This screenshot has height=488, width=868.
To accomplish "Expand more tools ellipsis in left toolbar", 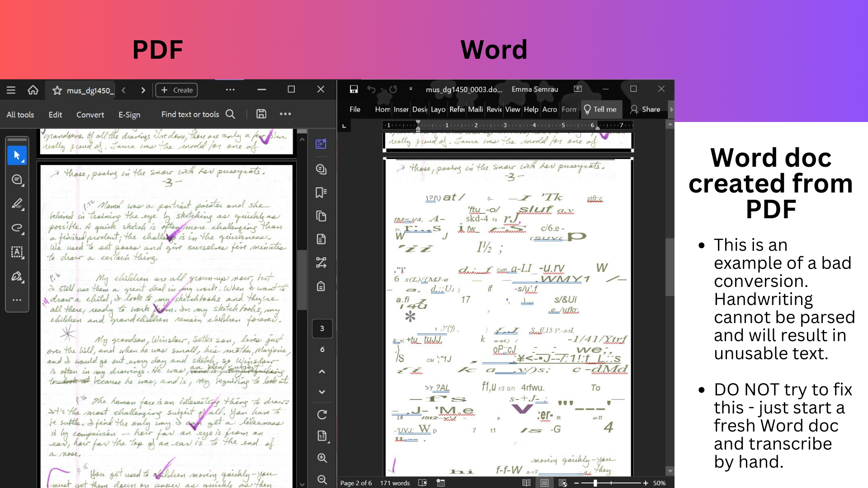I will pos(17,300).
